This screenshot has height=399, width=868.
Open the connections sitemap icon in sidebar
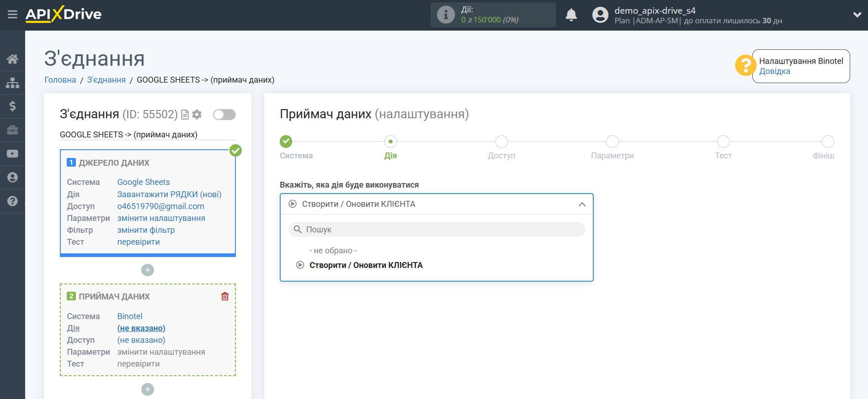coord(12,83)
